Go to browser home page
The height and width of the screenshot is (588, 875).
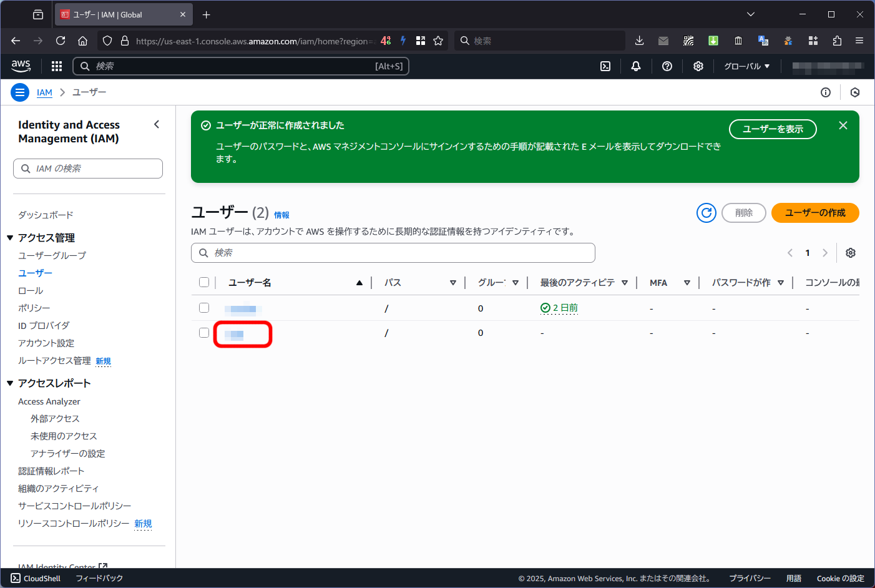click(82, 41)
